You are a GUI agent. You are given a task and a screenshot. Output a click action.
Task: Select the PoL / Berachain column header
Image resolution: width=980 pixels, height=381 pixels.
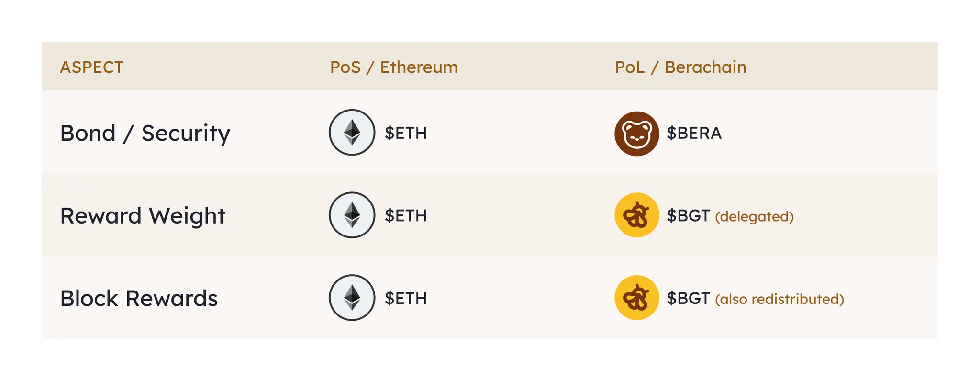680,67
